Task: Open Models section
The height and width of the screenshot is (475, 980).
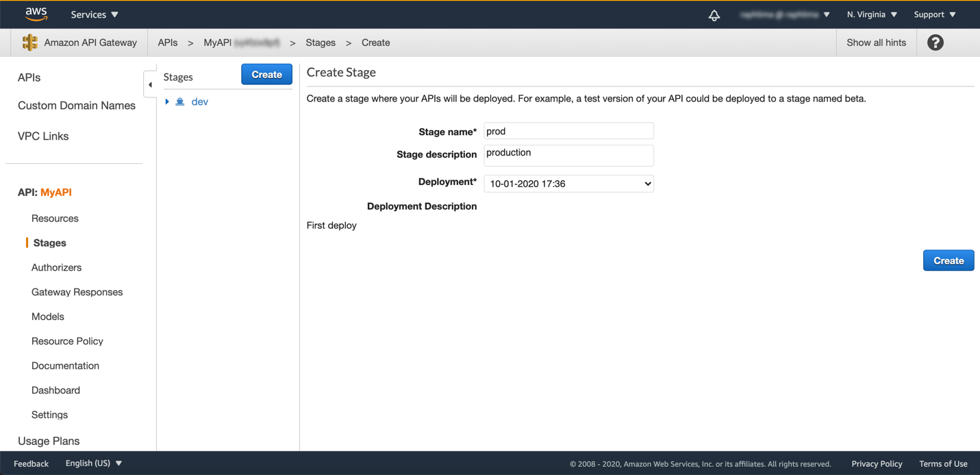Action: click(x=48, y=317)
